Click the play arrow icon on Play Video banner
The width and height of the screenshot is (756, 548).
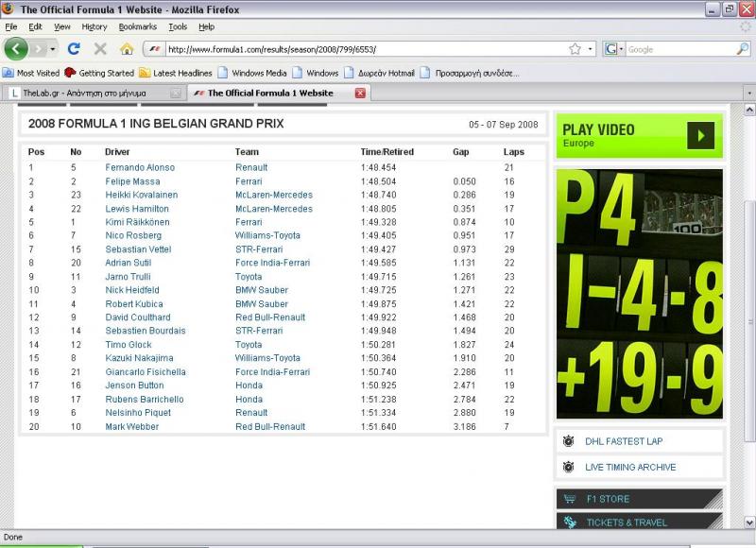click(700, 135)
